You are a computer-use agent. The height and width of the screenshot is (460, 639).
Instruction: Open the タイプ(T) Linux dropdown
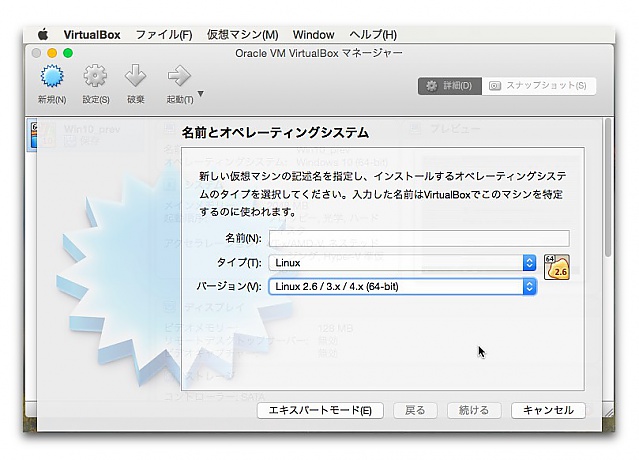click(402, 263)
